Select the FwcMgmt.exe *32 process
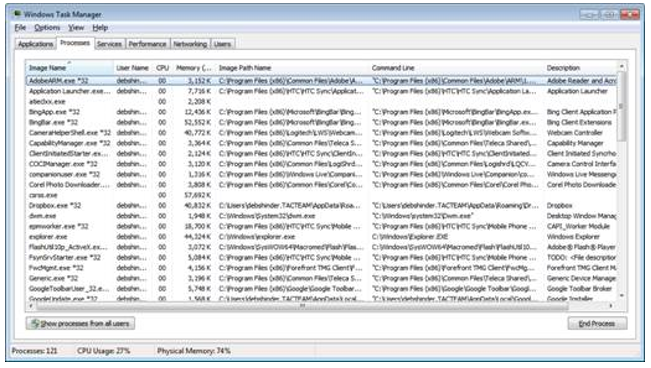The height and width of the screenshot is (368, 651). pyautogui.click(x=321, y=267)
